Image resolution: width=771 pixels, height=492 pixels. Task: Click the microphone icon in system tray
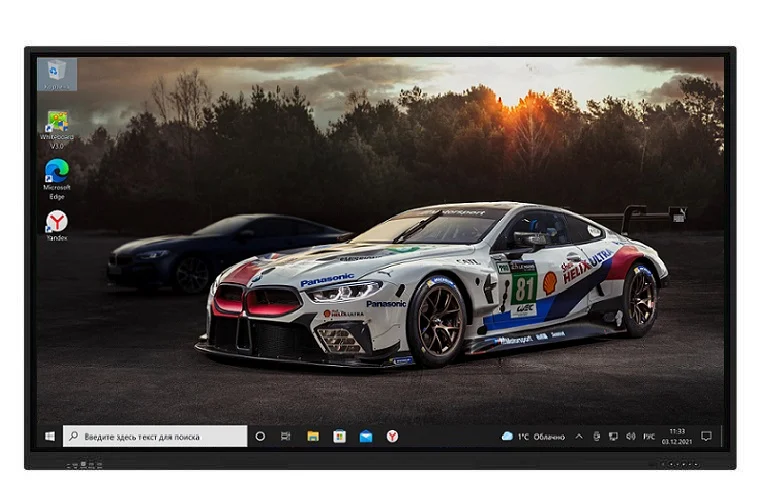596,436
